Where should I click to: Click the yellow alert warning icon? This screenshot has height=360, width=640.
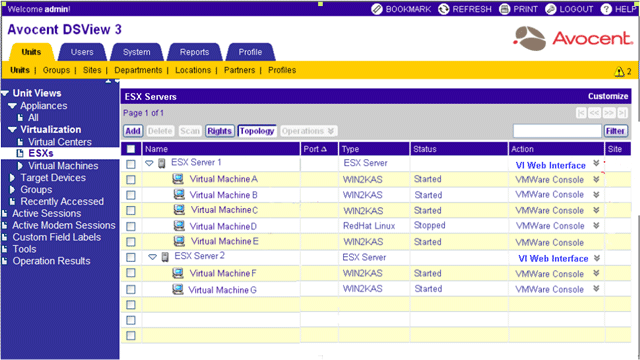(619, 71)
